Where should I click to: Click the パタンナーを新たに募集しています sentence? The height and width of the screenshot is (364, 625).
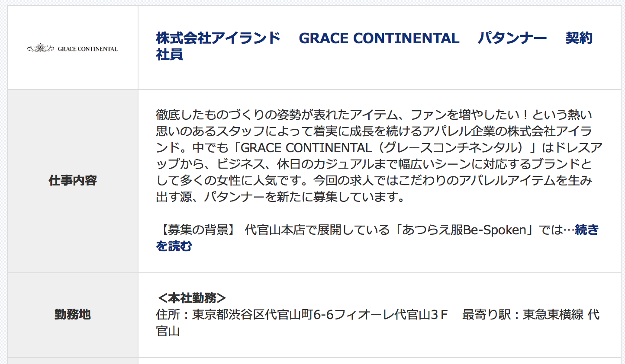[304, 197]
